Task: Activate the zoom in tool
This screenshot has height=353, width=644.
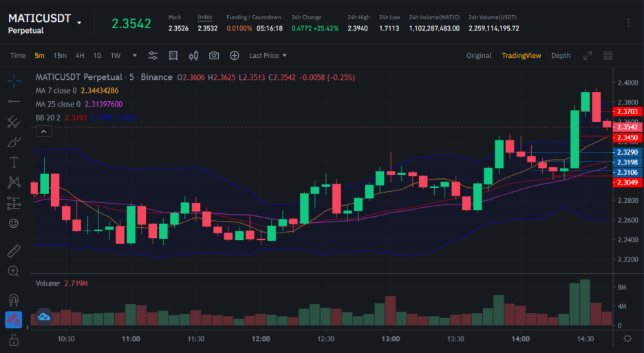Action: (14, 271)
